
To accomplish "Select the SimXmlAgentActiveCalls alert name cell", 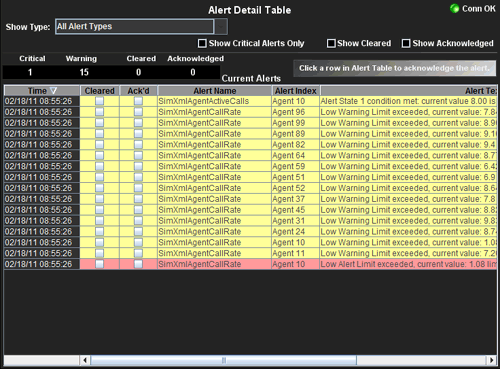I will (214, 101).
